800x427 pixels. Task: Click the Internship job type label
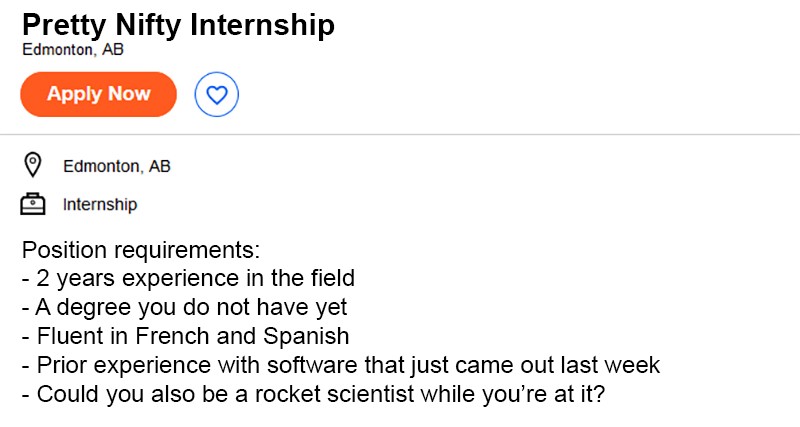pos(100,205)
